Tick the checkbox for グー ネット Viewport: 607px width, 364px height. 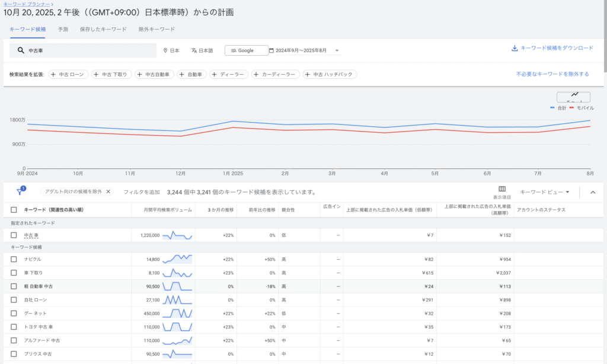pyautogui.click(x=14, y=313)
